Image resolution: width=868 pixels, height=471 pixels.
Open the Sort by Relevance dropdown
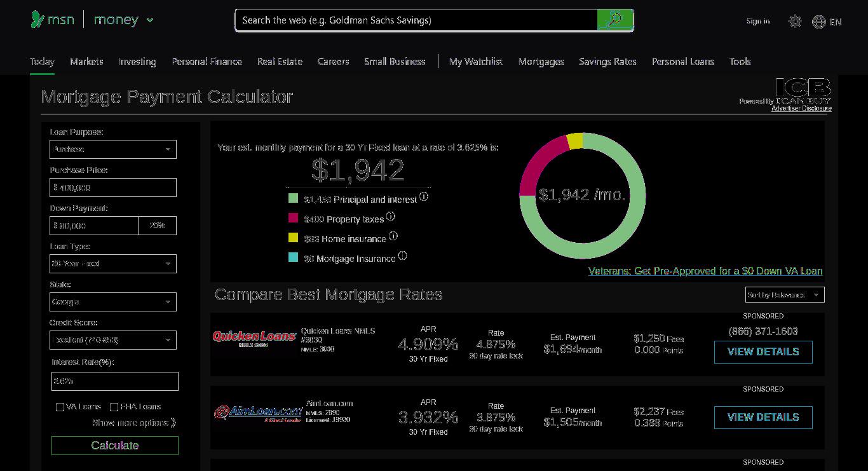point(785,295)
